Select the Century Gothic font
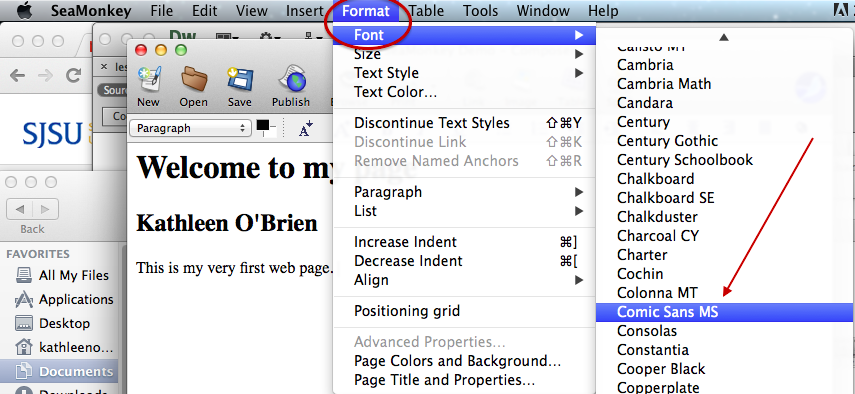 724,141
